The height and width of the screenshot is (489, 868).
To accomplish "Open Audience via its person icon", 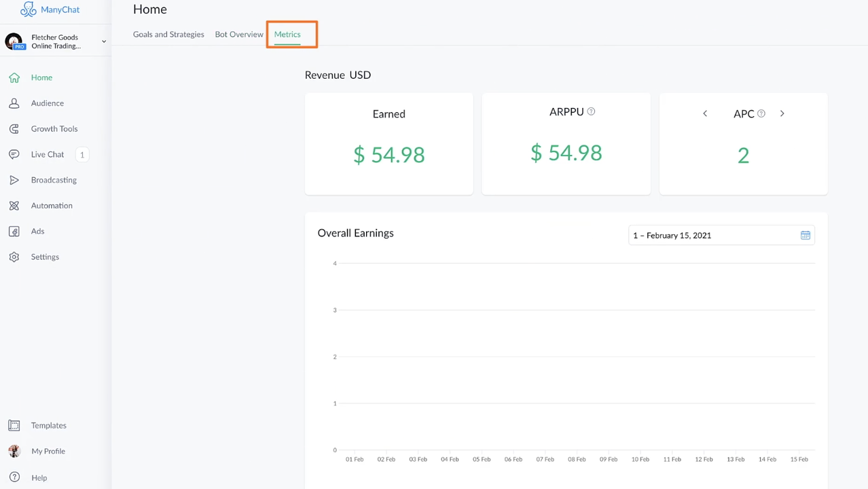I will pos(14,103).
